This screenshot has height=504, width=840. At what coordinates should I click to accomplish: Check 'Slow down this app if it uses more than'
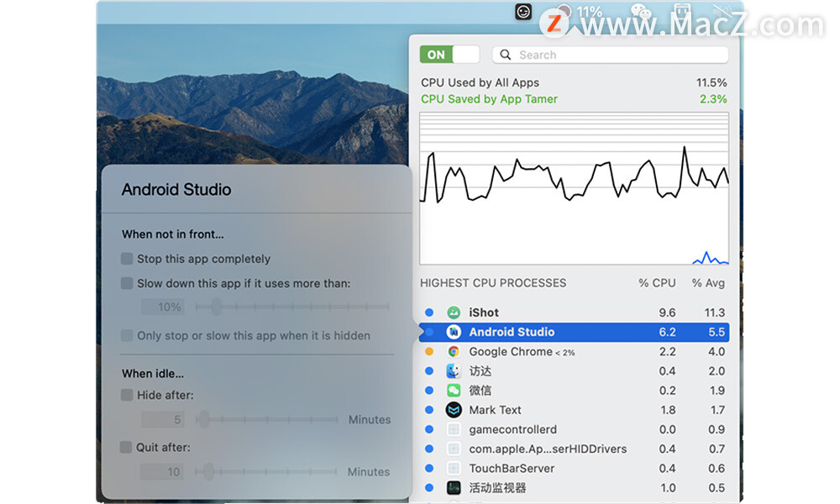[x=127, y=283]
